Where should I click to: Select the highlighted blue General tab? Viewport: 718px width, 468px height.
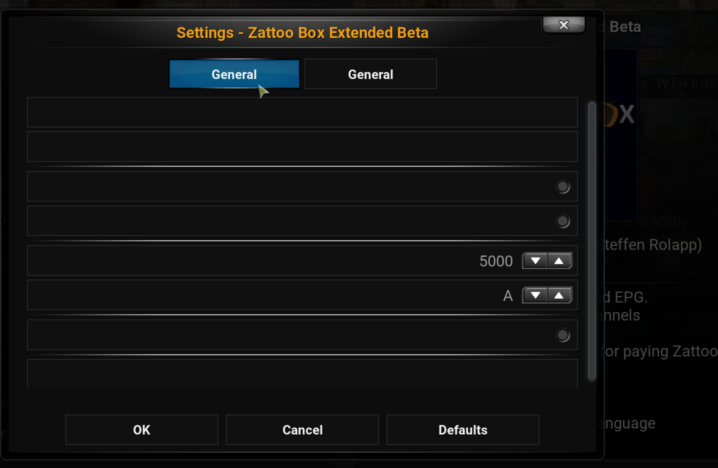point(234,74)
